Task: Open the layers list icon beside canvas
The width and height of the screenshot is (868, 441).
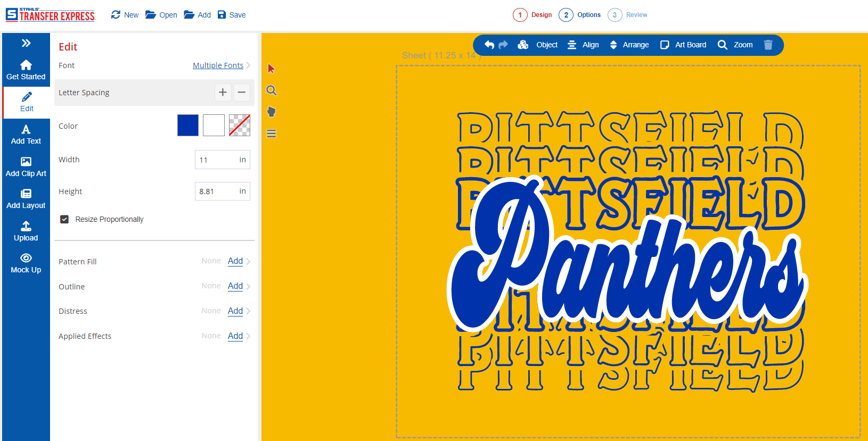Action: click(271, 134)
